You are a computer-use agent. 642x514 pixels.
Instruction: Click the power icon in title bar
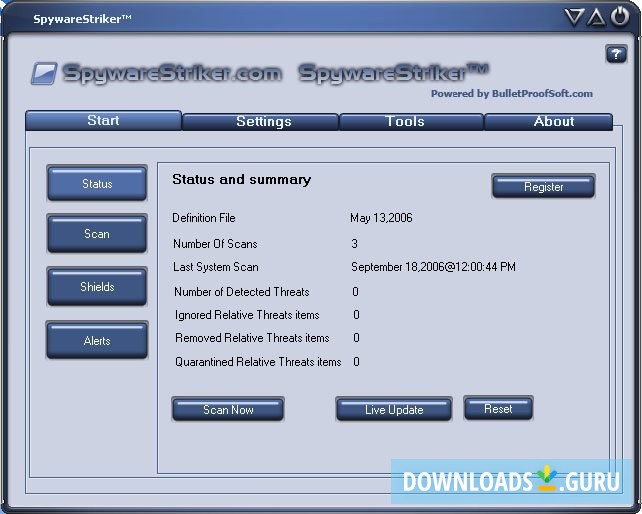[x=619, y=16]
